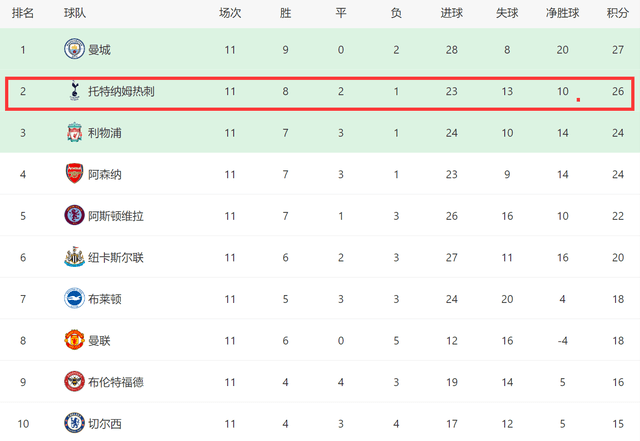
Task: Click the Liverpool club crest
Action: [74, 132]
